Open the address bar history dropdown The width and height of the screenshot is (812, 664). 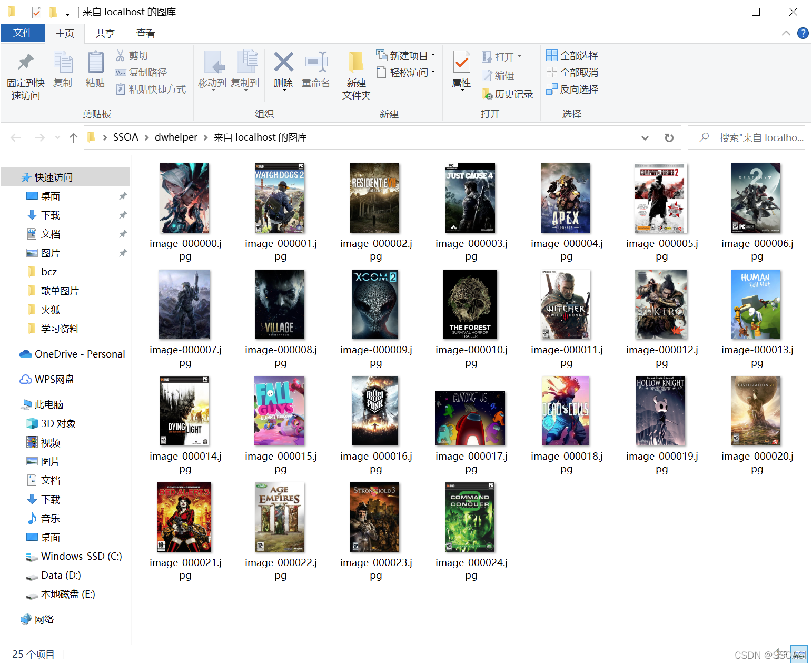coord(645,137)
